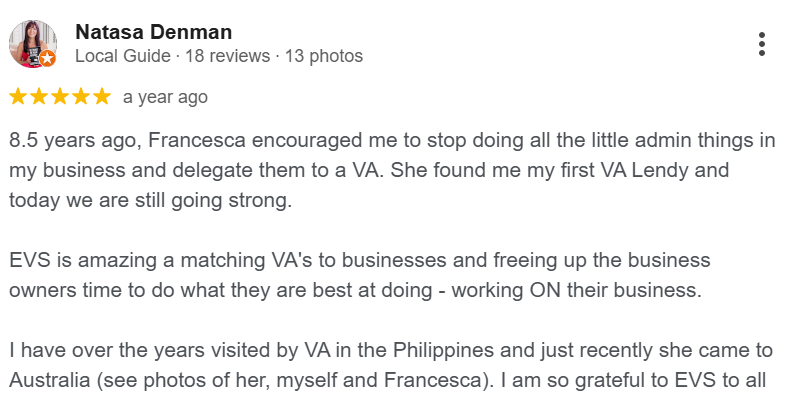The height and width of the screenshot is (405, 793).
Task: Click the word 'Australia' in the review
Action: (x=48, y=381)
